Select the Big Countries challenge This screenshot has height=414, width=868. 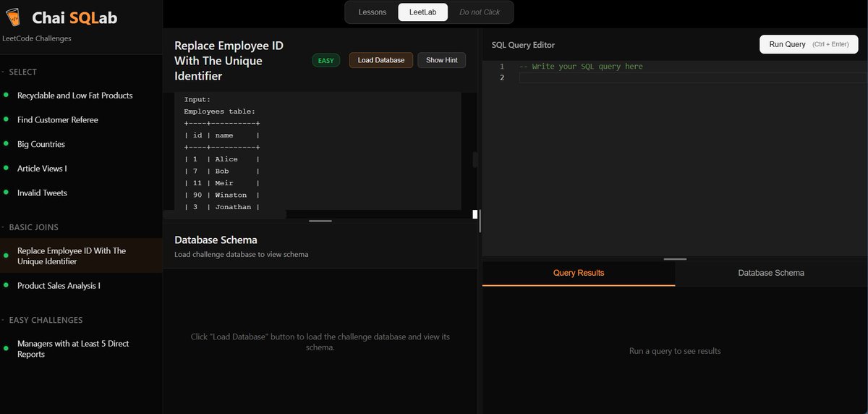point(41,144)
